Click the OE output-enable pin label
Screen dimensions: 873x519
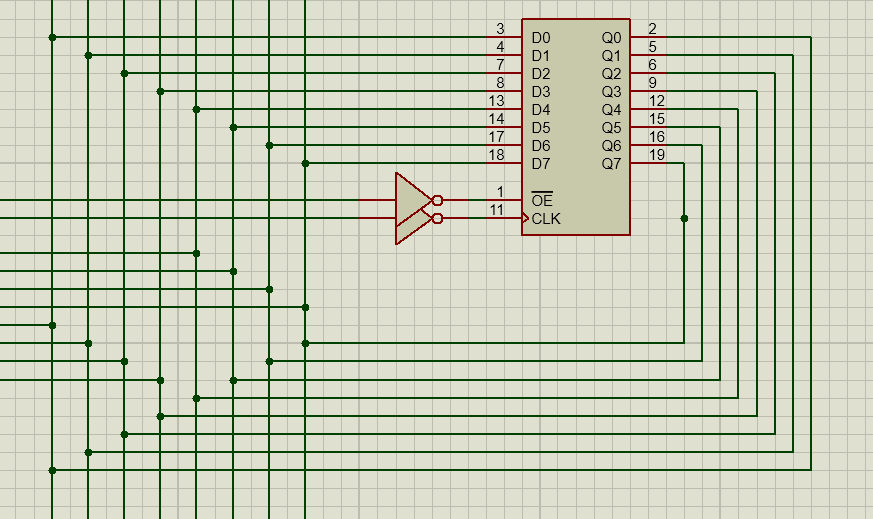[x=541, y=200]
